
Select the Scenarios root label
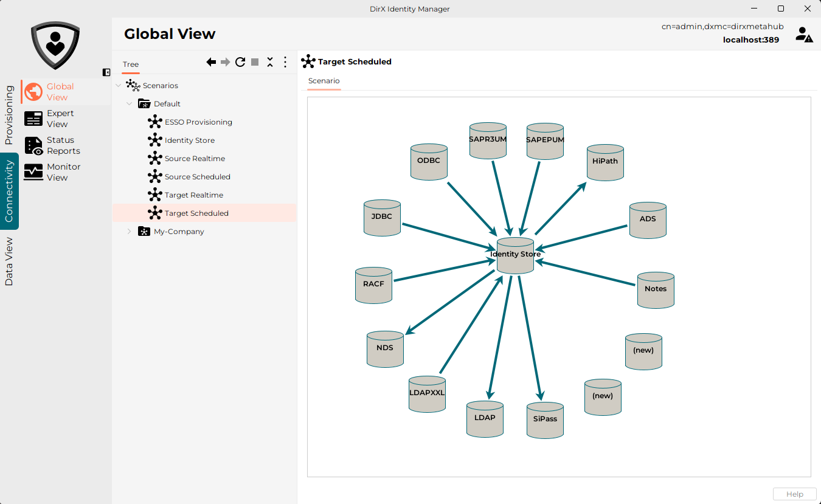[161, 86]
